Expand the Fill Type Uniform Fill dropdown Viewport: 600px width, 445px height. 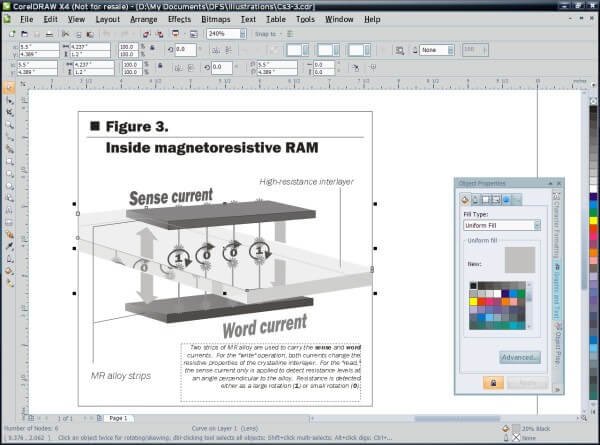point(537,225)
